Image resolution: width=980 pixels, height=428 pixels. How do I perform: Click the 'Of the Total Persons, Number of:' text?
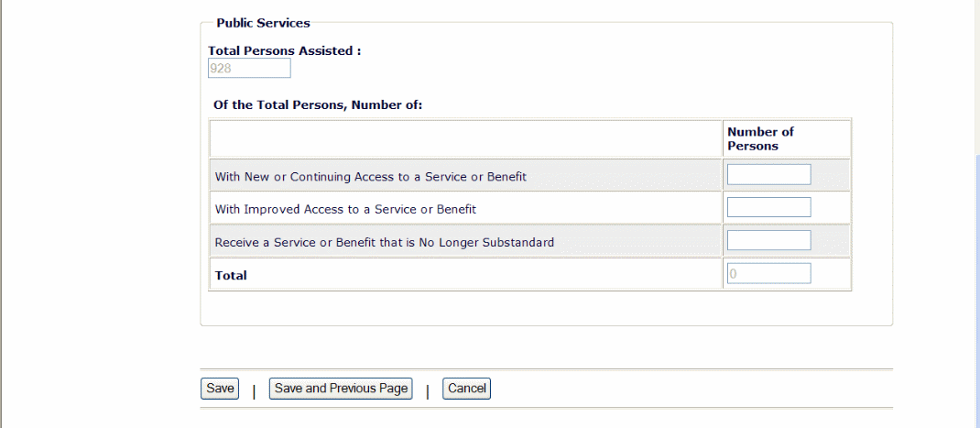(x=317, y=104)
